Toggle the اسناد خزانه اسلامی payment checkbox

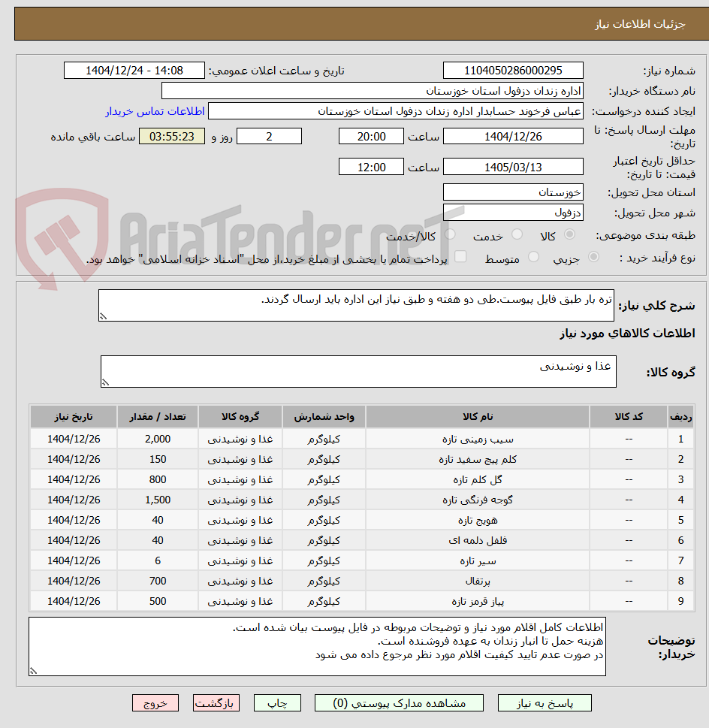460,257
